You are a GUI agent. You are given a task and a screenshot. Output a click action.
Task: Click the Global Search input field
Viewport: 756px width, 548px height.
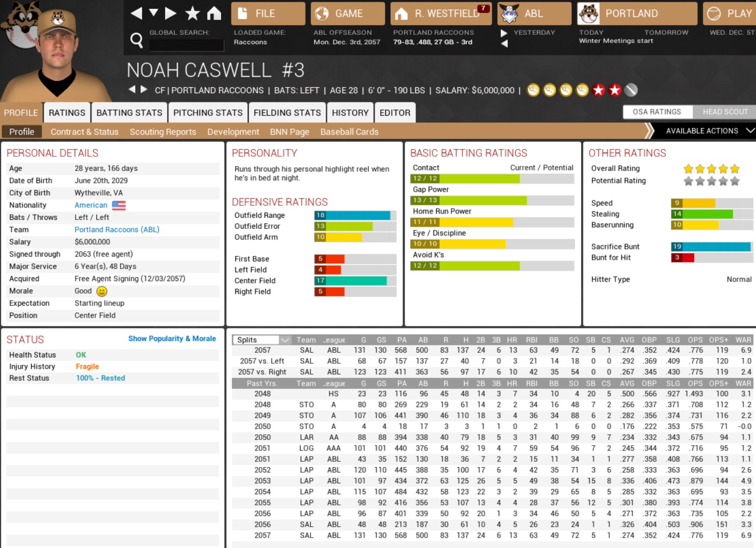[186, 45]
